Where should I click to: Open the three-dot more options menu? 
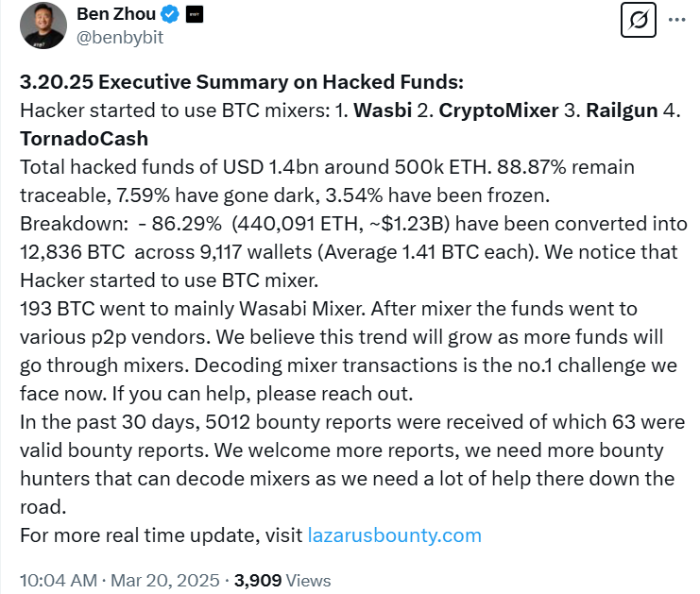(677, 20)
